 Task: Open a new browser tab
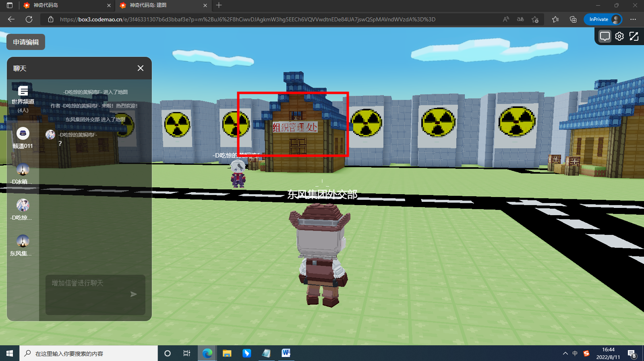[x=219, y=5]
